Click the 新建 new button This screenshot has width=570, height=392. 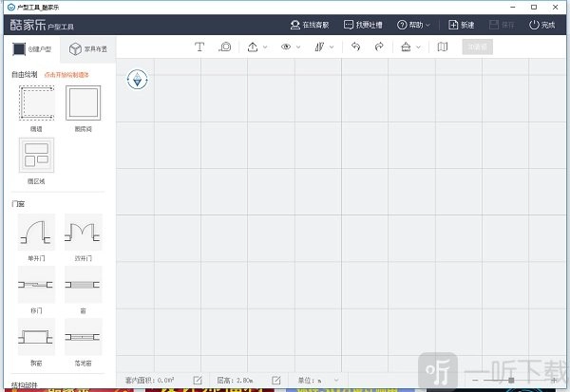(x=460, y=24)
